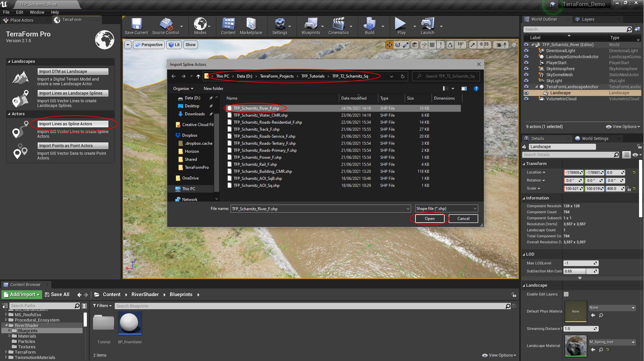Click the file dialog folder tree scrollbar
This screenshot has height=361, width=644.
click(x=216, y=152)
